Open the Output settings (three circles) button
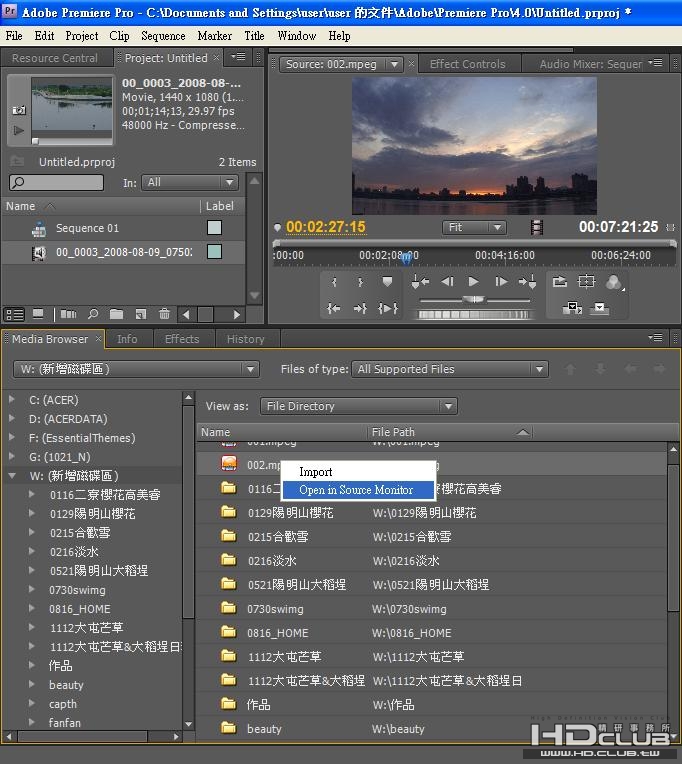682x764 pixels. click(614, 282)
